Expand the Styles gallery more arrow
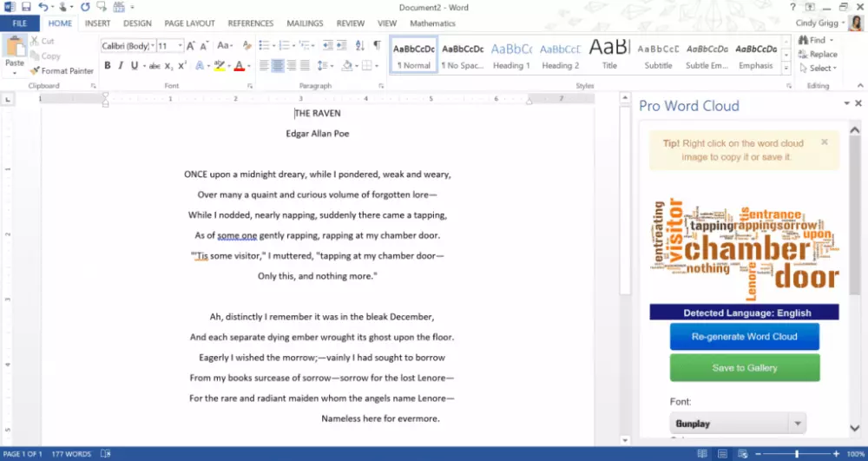Viewport: 868px width, 461px height. tap(786, 68)
